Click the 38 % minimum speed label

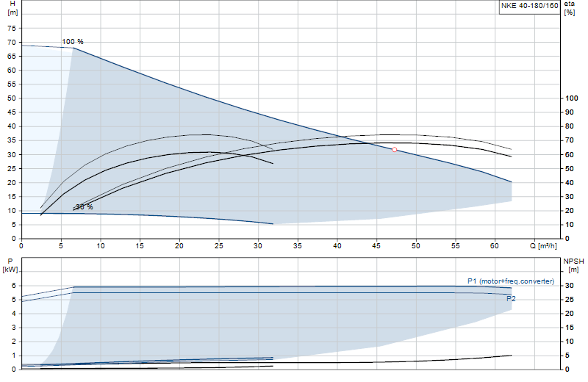click(x=84, y=207)
